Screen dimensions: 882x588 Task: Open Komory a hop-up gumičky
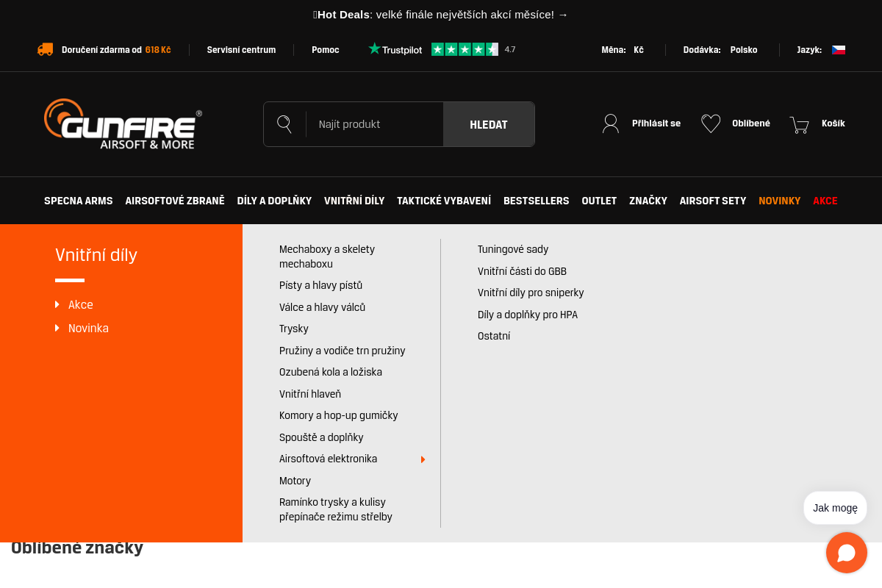[339, 415]
